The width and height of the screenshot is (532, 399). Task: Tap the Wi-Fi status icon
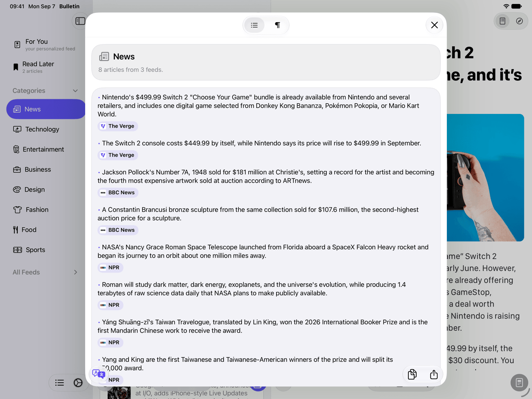click(x=506, y=6)
